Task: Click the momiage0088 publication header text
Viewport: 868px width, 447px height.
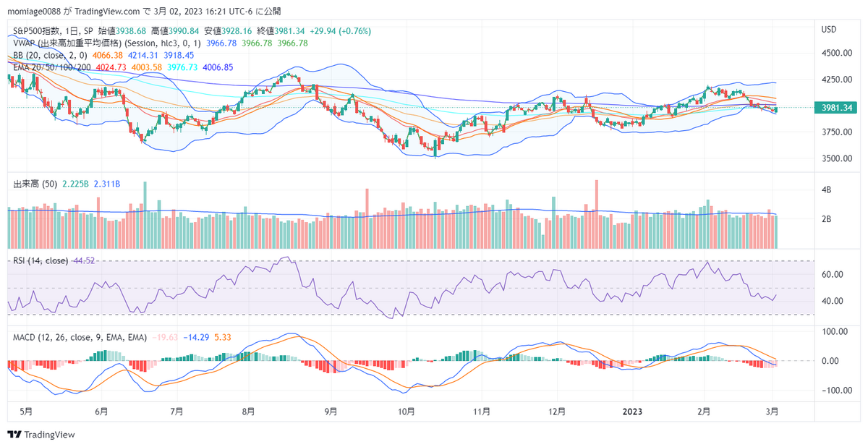Action: tap(144, 12)
